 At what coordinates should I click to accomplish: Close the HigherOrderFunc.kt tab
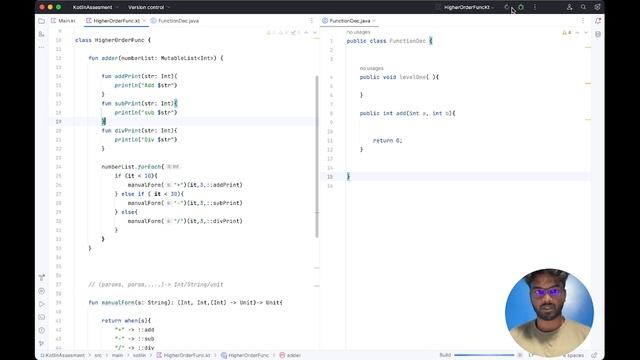144,21
